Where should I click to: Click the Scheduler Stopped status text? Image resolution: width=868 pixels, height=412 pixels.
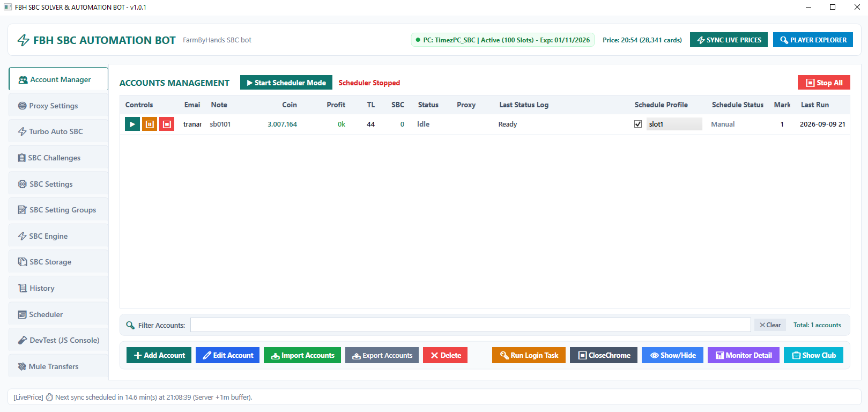pyautogui.click(x=369, y=83)
